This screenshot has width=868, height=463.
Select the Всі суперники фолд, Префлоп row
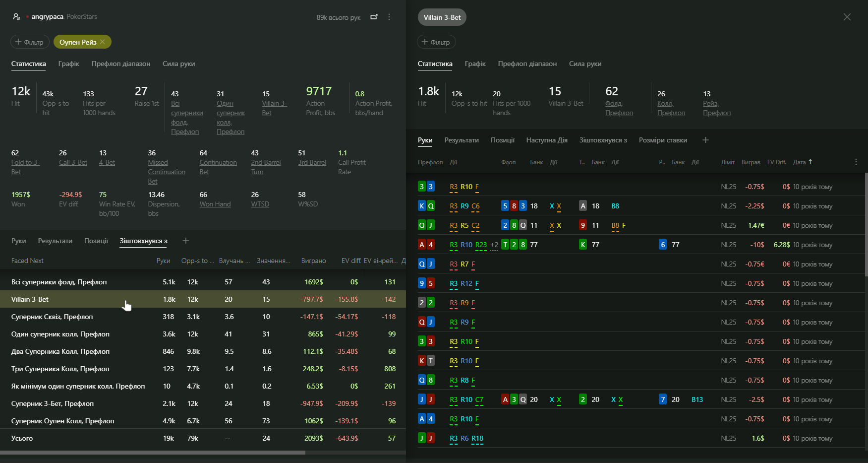pyautogui.click(x=203, y=282)
